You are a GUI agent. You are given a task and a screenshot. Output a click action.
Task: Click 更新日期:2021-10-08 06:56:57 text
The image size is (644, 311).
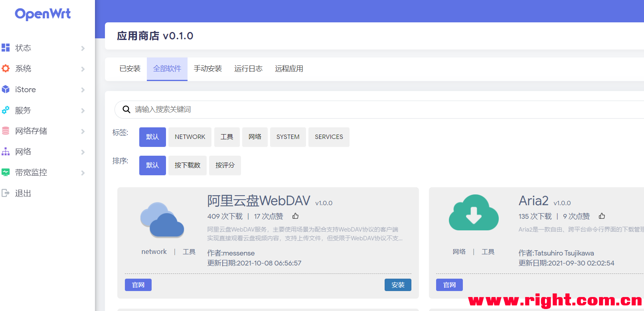coord(254,263)
